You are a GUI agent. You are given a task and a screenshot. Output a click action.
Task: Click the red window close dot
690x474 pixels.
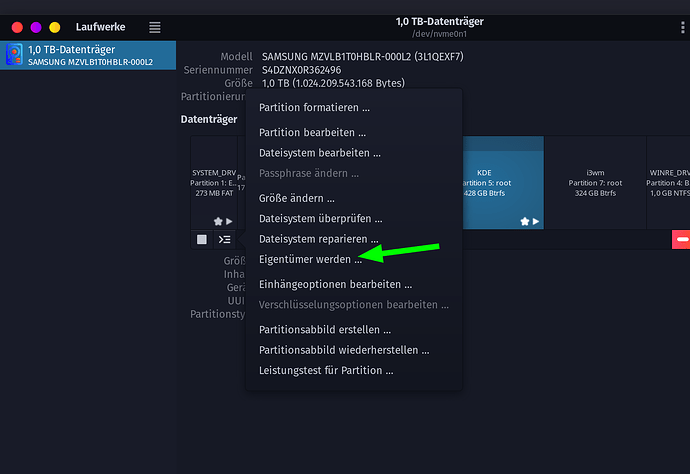coord(16,27)
